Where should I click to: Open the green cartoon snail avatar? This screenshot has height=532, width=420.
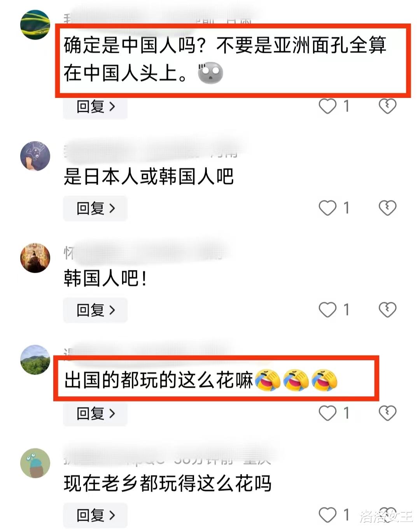(x=35, y=463)
